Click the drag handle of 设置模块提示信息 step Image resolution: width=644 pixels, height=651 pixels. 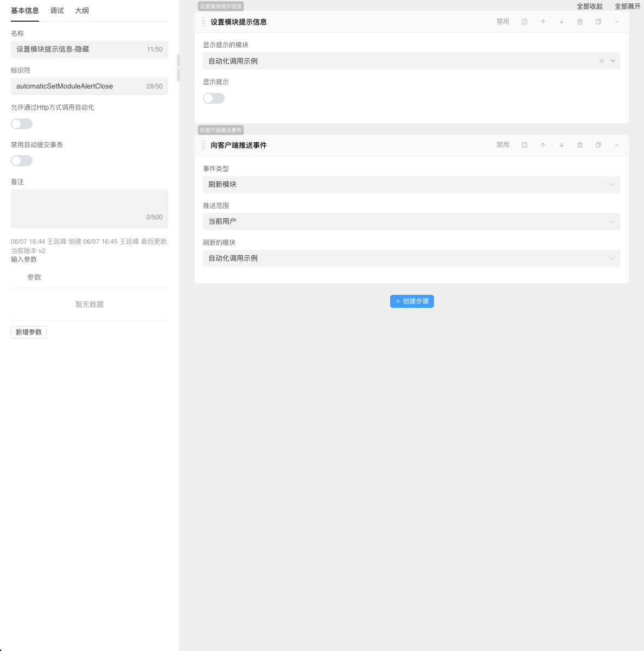click(202, 22)
